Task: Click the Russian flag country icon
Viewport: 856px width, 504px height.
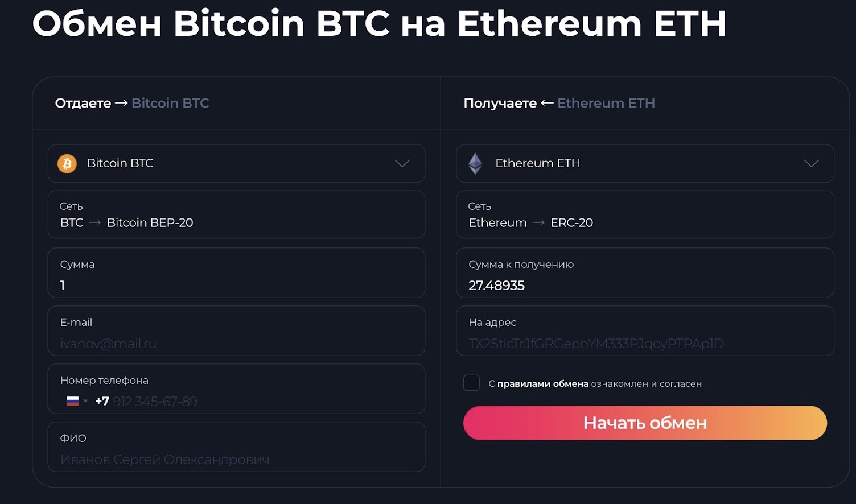Action: pos(73,401)
